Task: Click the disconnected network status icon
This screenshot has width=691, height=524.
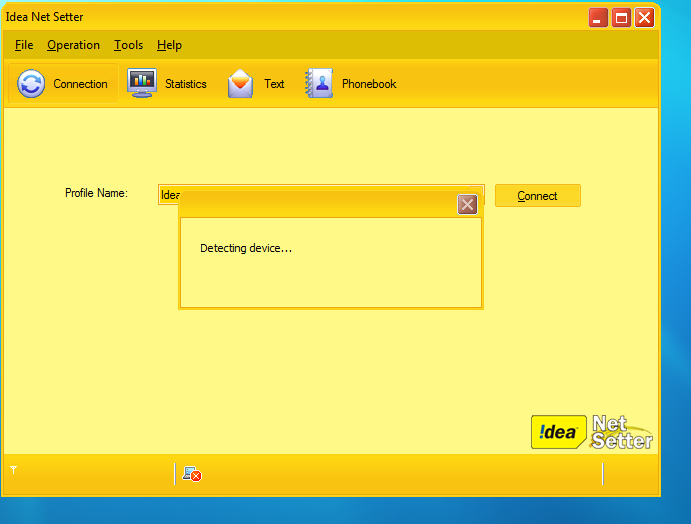Action: [192, 474]
